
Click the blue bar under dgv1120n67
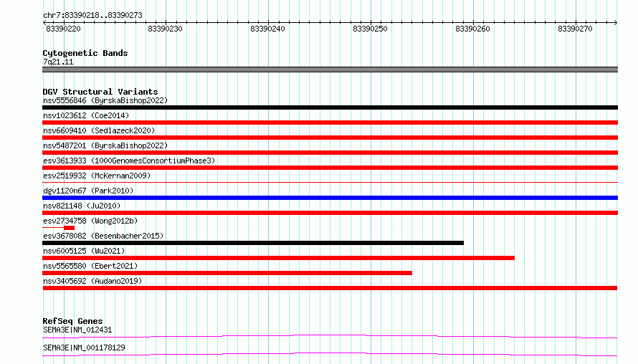[330, 198]
